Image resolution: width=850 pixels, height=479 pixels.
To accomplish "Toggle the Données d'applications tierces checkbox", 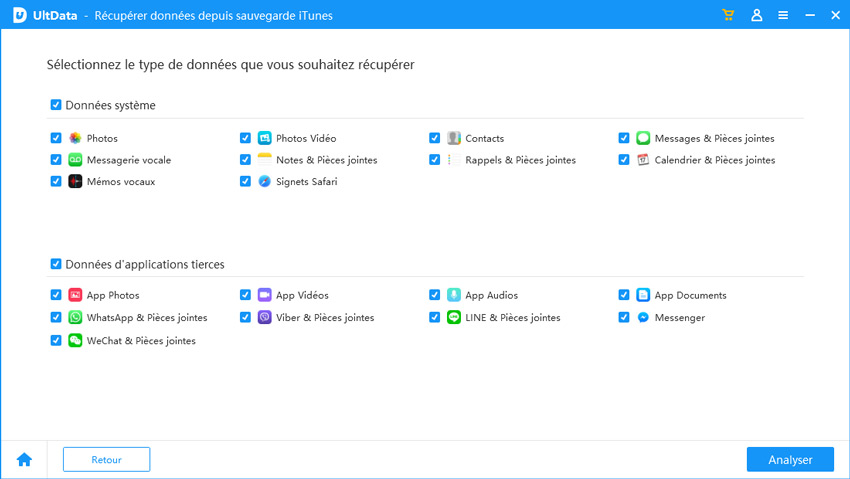I will pyautogui.click(x=56, y=264).
